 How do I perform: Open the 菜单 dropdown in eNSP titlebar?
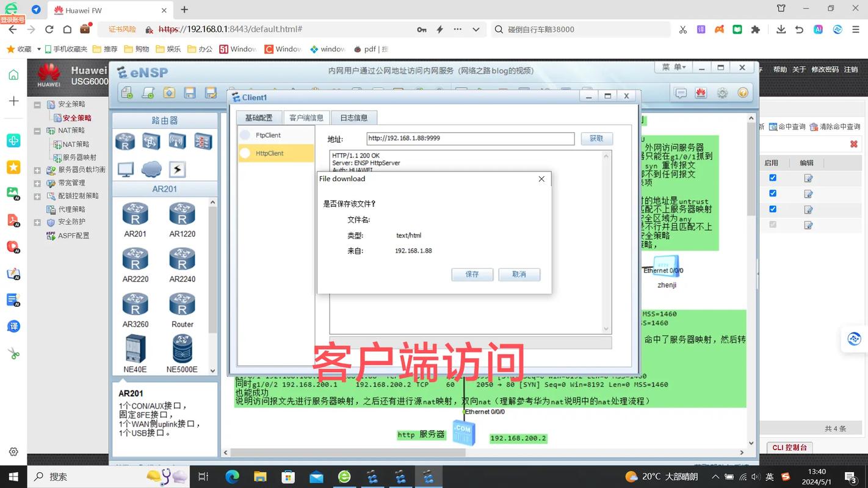pos(673,66)
